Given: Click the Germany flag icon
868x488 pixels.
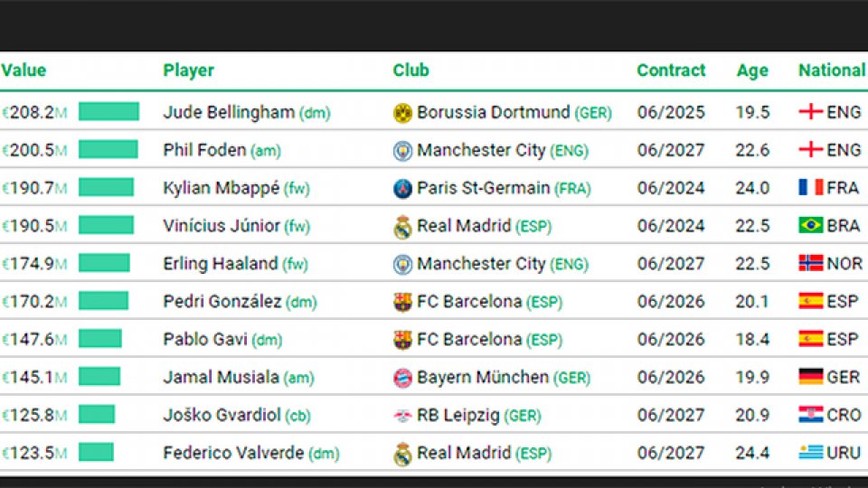Looking at the screenshot, I should (810, 377).
